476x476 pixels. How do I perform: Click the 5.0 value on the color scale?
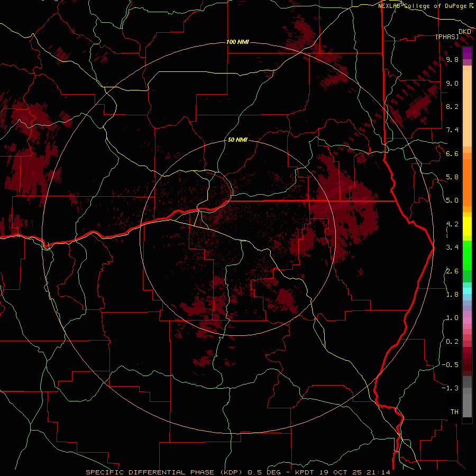tap(452, 200)
